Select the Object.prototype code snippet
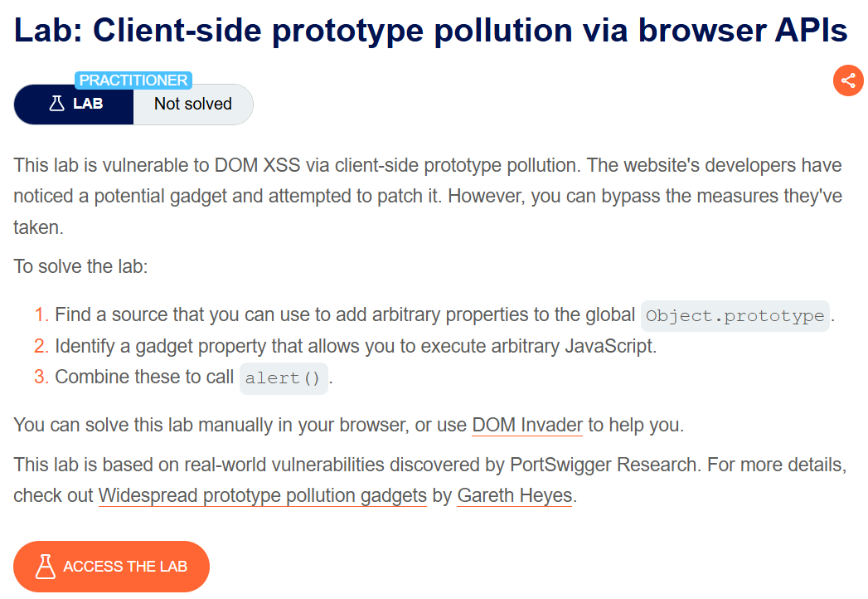The height and width of the screenshot is (599, 868). coord(735,315)
